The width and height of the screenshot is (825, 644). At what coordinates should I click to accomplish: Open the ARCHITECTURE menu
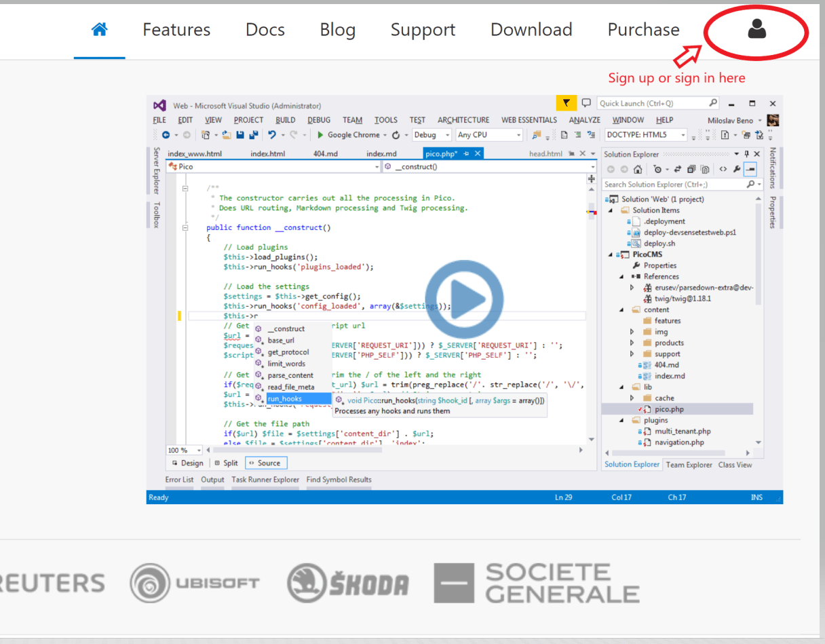click(463, 120)
